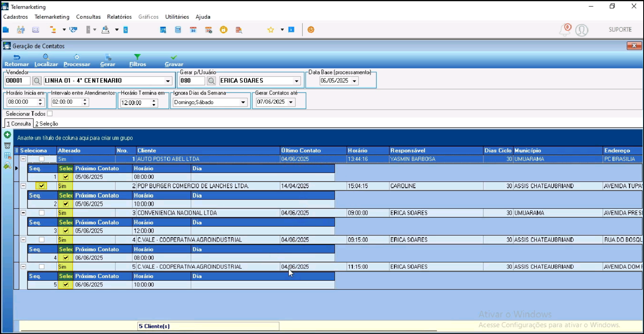Click the yellow favorites star icon
Screen dimensions: 644x334
[271, 30]
